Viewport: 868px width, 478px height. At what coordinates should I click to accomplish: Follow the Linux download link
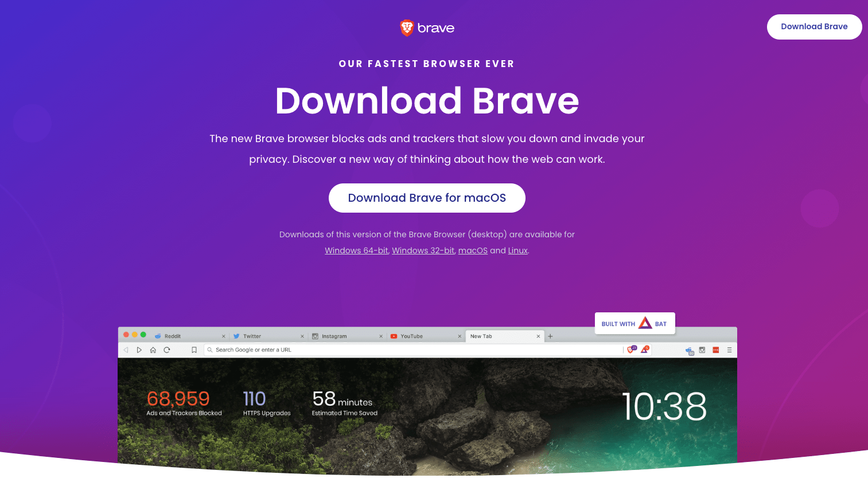[517, 250]
